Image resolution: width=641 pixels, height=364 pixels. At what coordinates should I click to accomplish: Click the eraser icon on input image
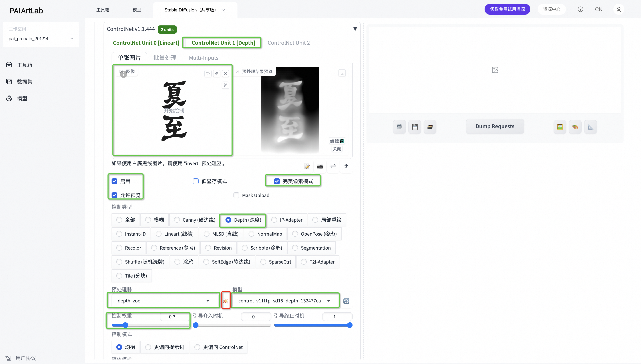pyautogui.click(x=217, y=74)
